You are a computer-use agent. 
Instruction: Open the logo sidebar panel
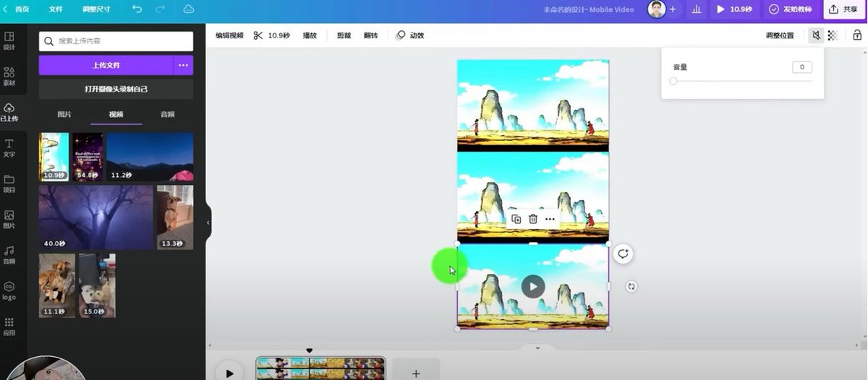pyautogui.click(x=9, y=290)
